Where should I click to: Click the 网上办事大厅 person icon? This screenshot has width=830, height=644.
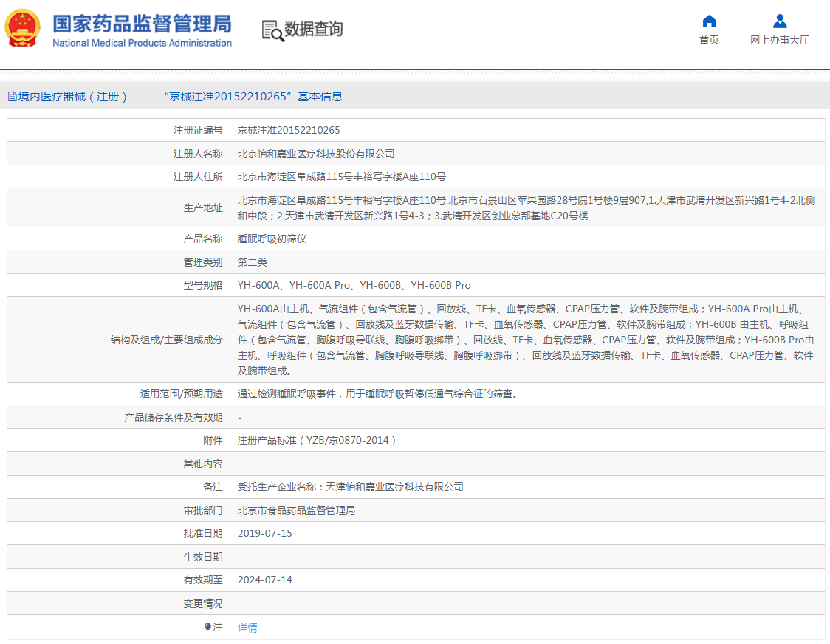coord(779,22)
